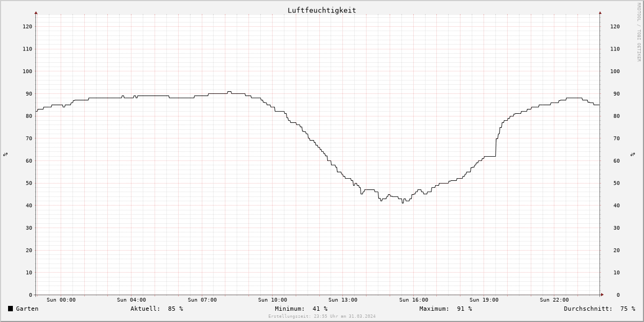644x322 pixels.
Task: Click the Sun 16:00 time label
Action: (414, 300)
